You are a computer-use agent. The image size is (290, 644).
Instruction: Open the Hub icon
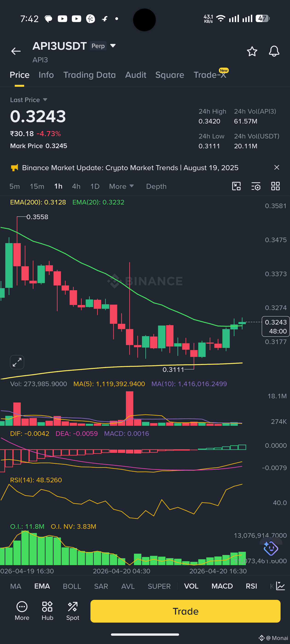[47, 611]
